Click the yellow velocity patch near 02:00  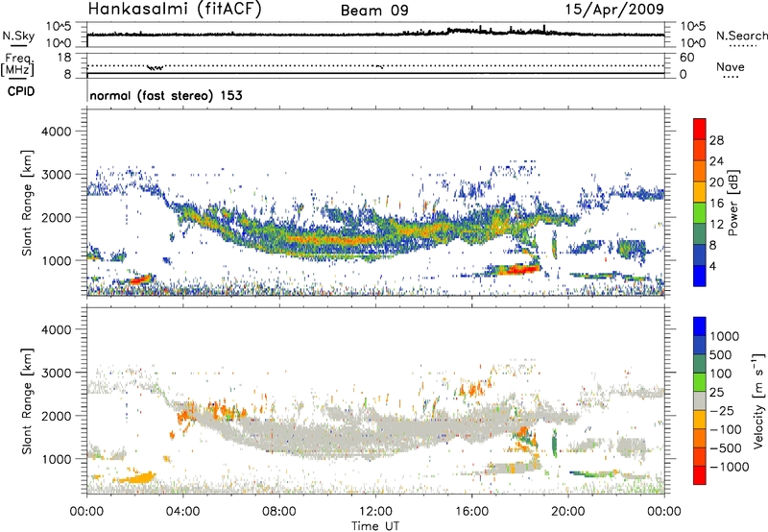137,477
